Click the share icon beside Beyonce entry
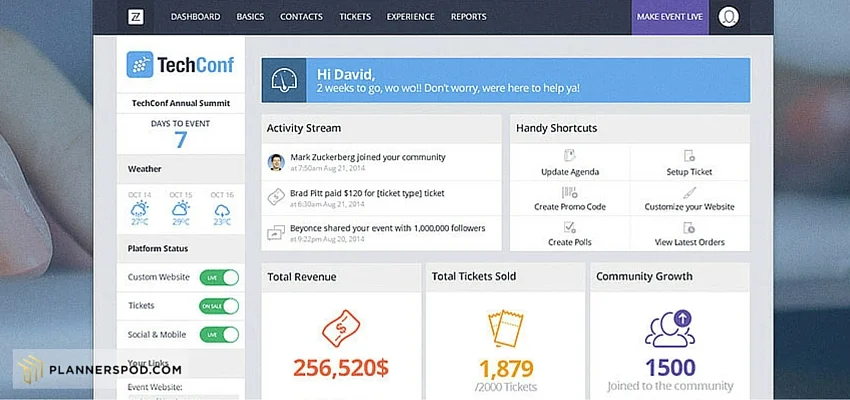This screenshot has height=400, width=850. tap(276, 233)
